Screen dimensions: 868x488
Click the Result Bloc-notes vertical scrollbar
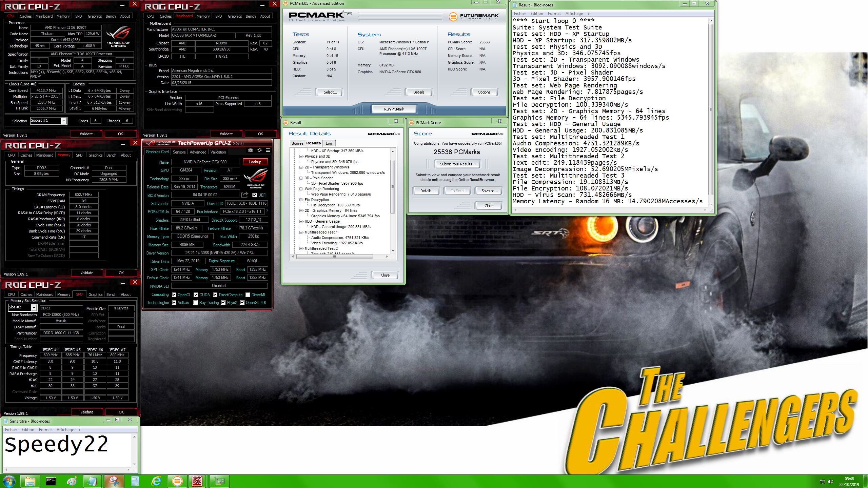(x=710, y=112)
